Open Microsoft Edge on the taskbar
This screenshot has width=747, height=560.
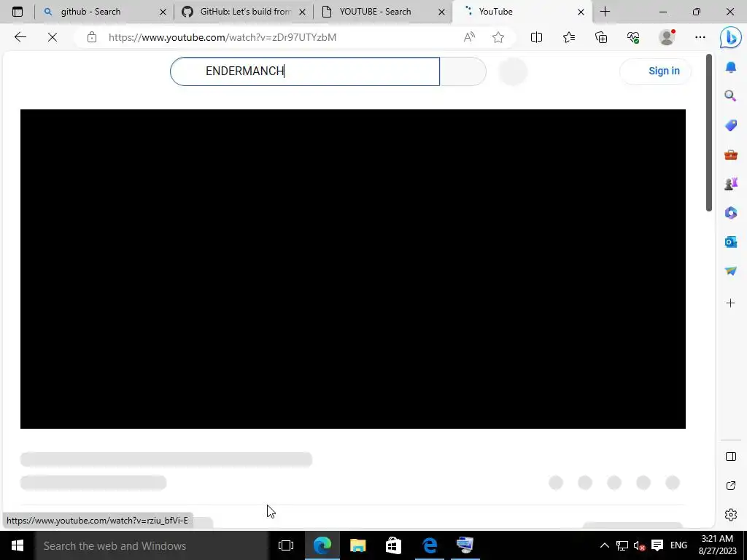click(x=322, y=545)
